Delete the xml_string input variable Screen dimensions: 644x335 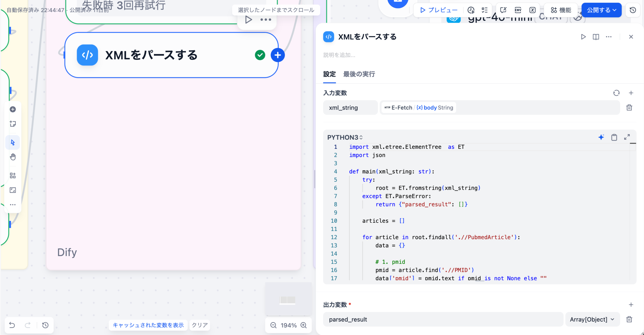tap(629, 107)
